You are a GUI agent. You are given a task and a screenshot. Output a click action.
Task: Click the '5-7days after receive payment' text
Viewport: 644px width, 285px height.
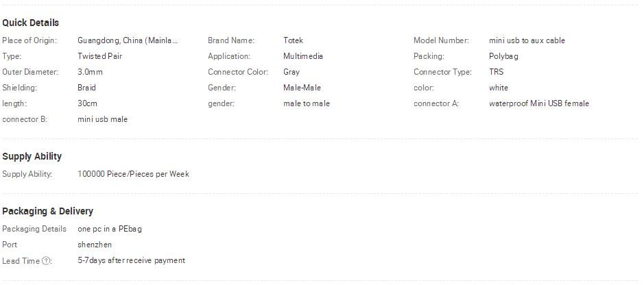pyautogui.click(x=132, y=260)
